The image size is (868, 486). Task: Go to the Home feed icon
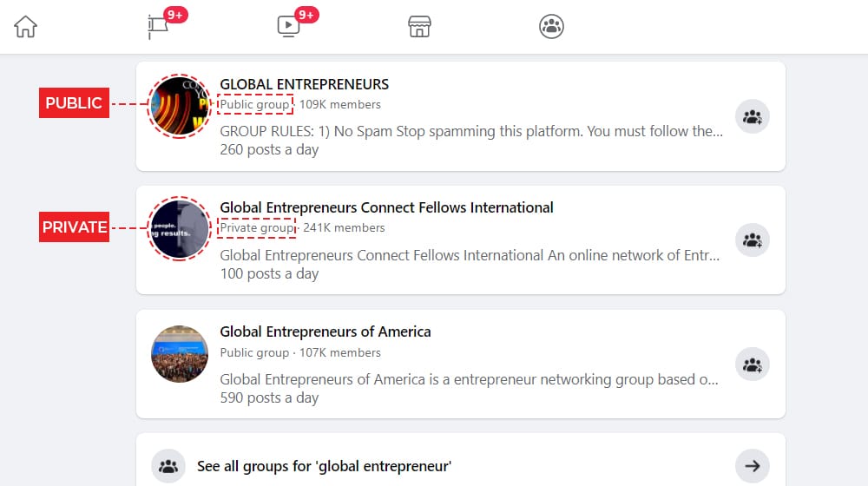(25, 27)
